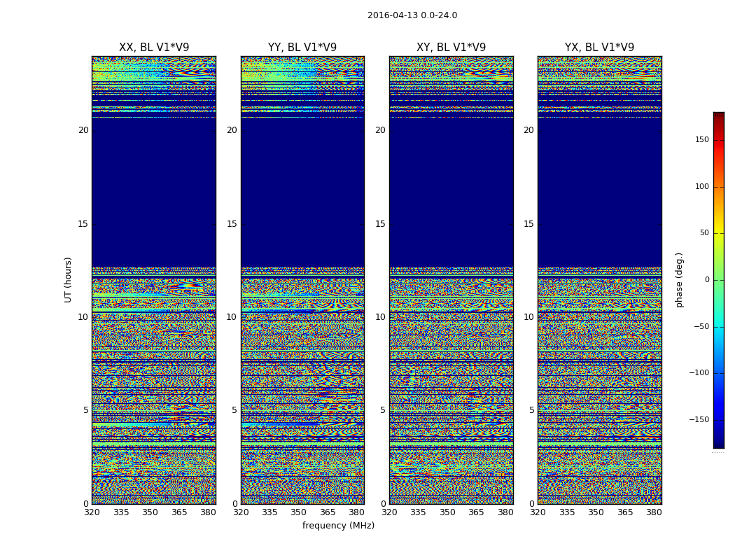Select the XX, BL V1*V9 subplot title
Image resolution: width=735 pixels, height=560 pixels.
[154, 48]
